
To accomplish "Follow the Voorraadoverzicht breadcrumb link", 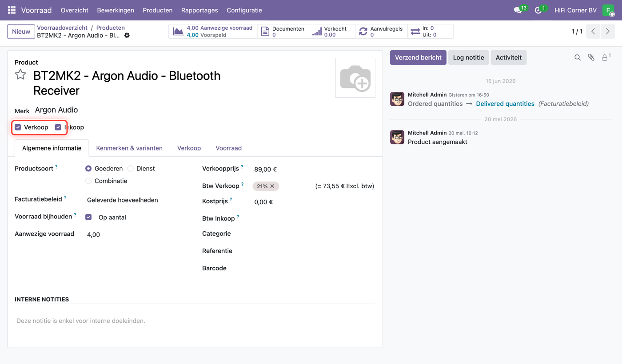I will click(x=62, y=28).
